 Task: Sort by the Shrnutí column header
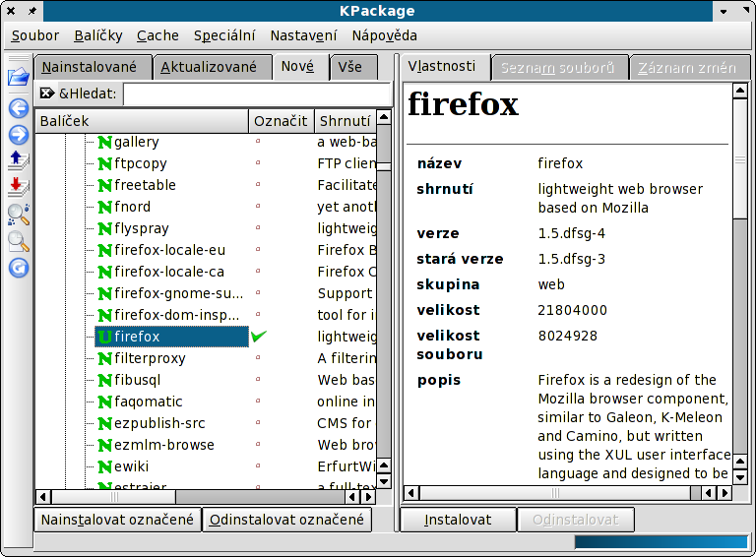click(346, 121)
